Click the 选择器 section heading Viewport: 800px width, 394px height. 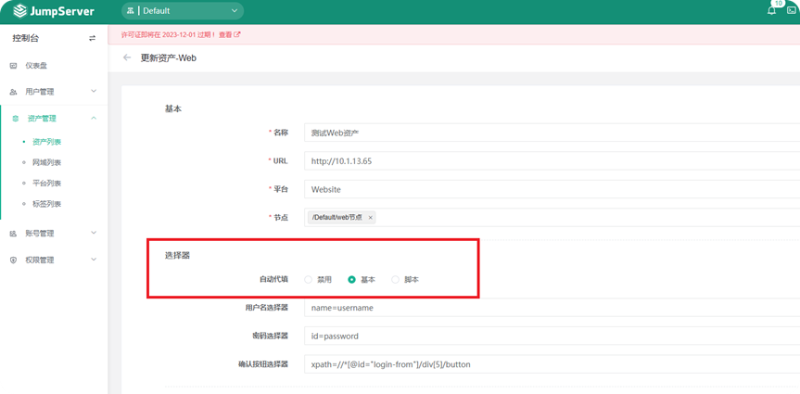[178, 256]
